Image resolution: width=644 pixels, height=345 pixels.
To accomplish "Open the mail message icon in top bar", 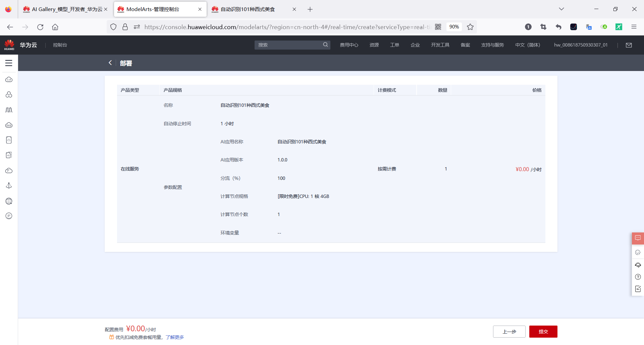I will pos(629,45).
